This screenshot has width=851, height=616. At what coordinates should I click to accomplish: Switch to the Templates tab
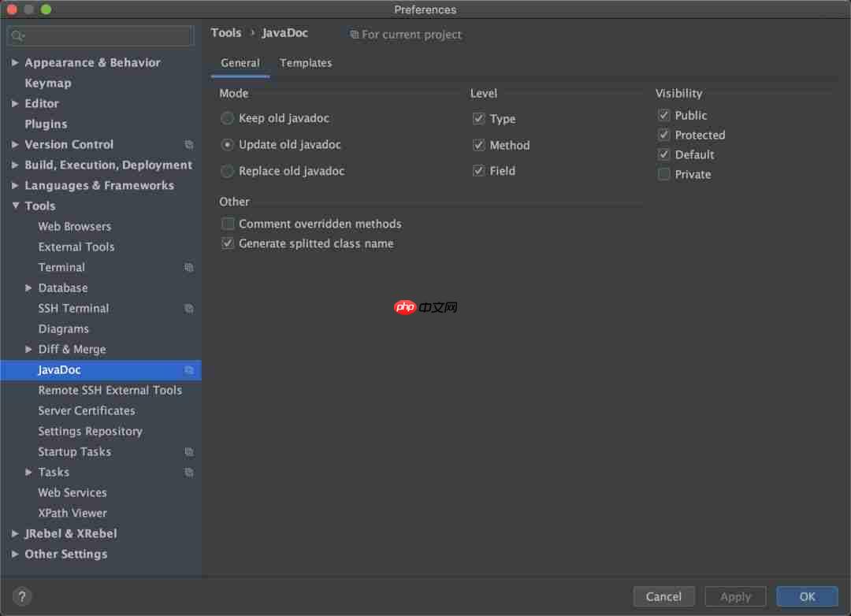pos(306,63)
